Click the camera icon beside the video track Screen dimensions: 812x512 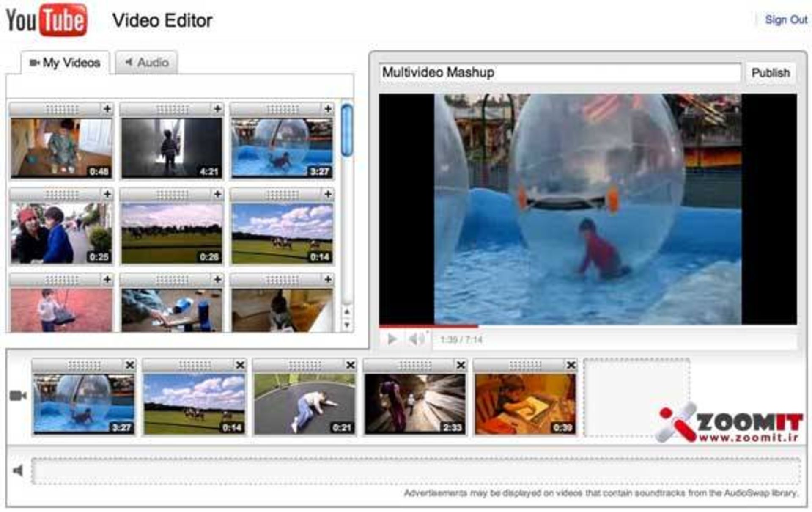(18, 396)
